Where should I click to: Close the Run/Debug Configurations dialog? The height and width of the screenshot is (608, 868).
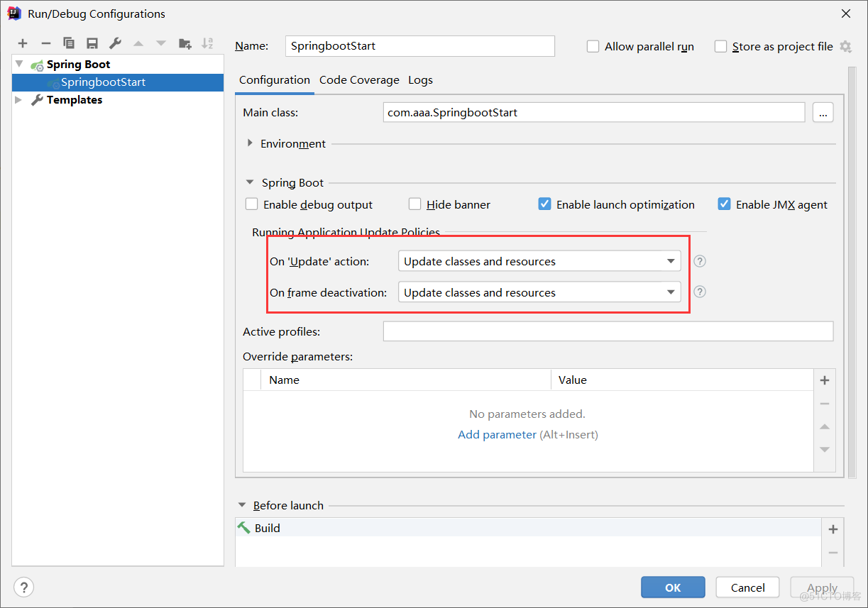pyautogui.click(x=846, y=13)
